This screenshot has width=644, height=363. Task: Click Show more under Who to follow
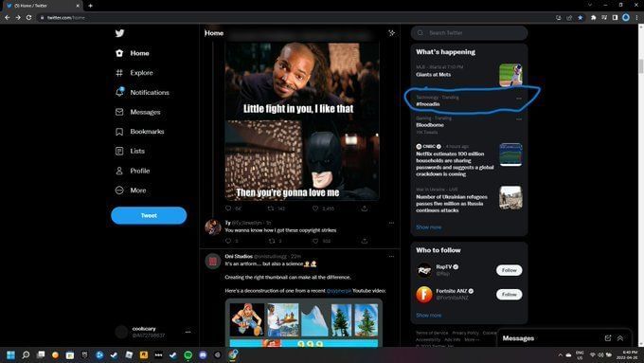[428, 316]
